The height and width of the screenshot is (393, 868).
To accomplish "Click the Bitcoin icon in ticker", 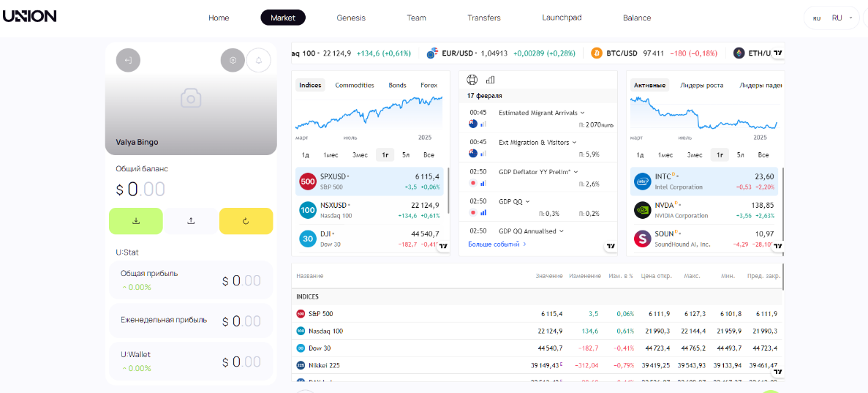I will tap(597, 53).
